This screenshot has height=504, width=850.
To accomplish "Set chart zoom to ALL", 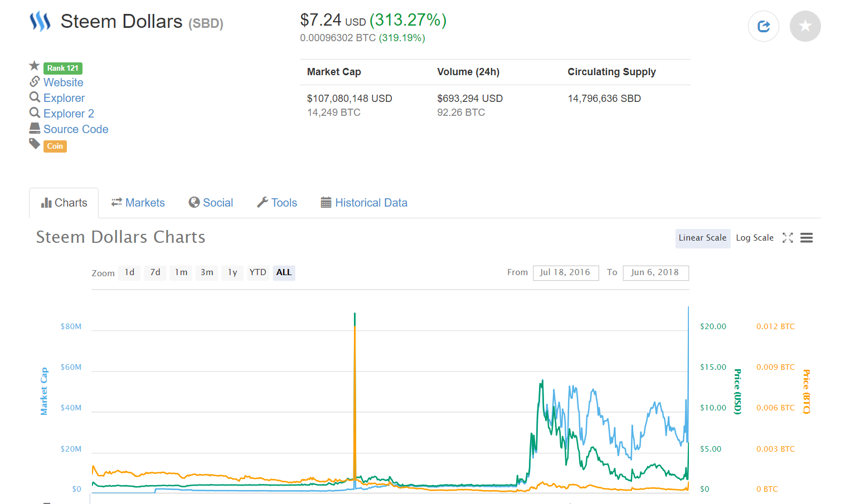I will [x=284, y=272].
